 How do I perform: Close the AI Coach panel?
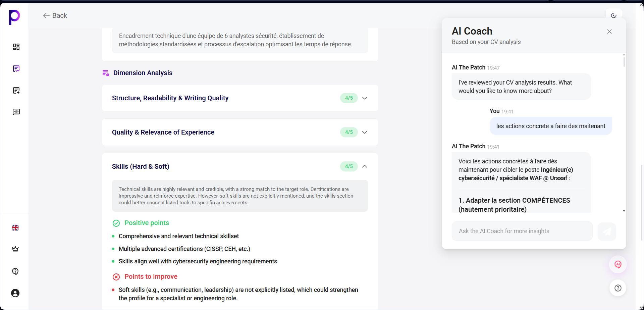pyautogui.click(x=609, y=32)
